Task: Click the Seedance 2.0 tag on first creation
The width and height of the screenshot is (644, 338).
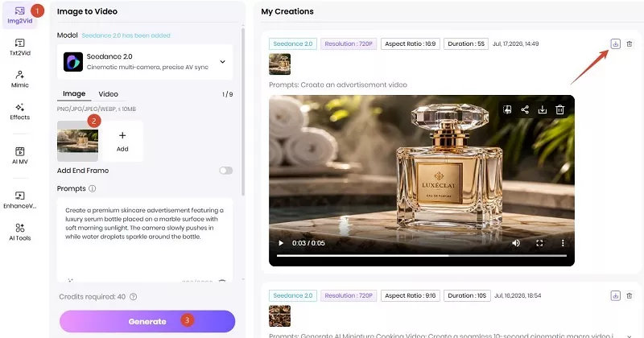Action: pos(293,43)
